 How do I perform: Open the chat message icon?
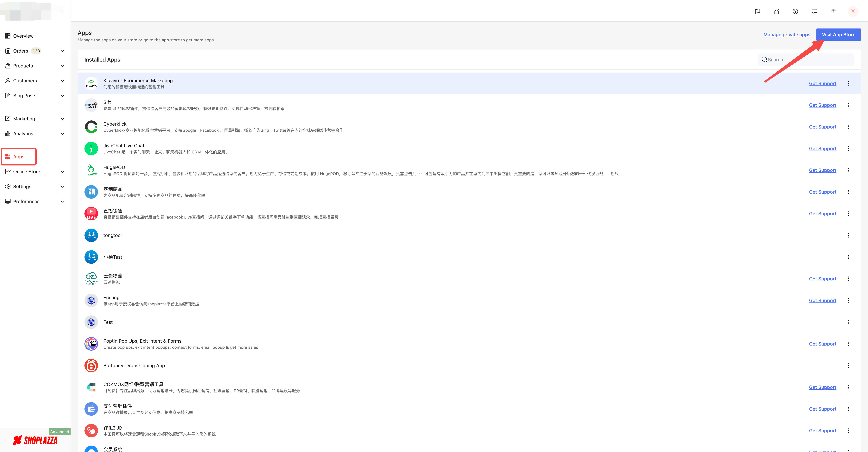(814, 12)
